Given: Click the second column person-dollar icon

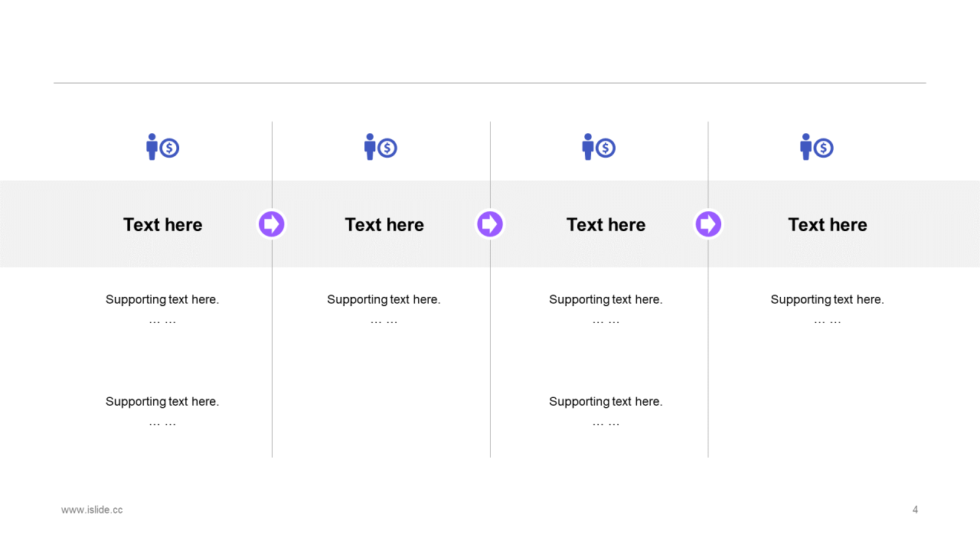Looking at the screenshot, I should (x=381, y=147).
